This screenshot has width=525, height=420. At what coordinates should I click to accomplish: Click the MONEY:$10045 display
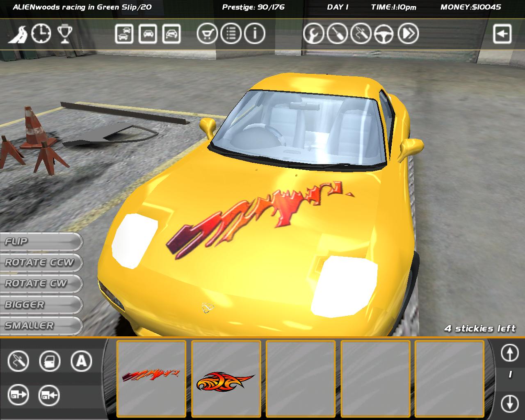[471, 7]
